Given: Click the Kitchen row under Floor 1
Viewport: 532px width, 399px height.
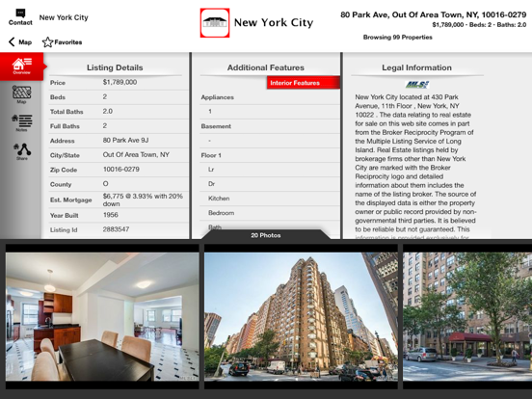Looking at the screenshot, I should pyautogui.click(x=219, y=199).
